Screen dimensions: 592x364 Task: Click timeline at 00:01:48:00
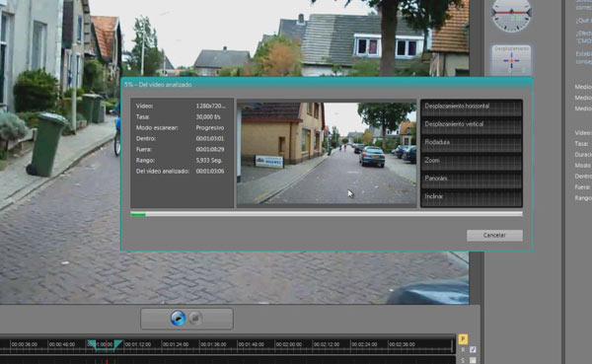(x=251, y=344)
